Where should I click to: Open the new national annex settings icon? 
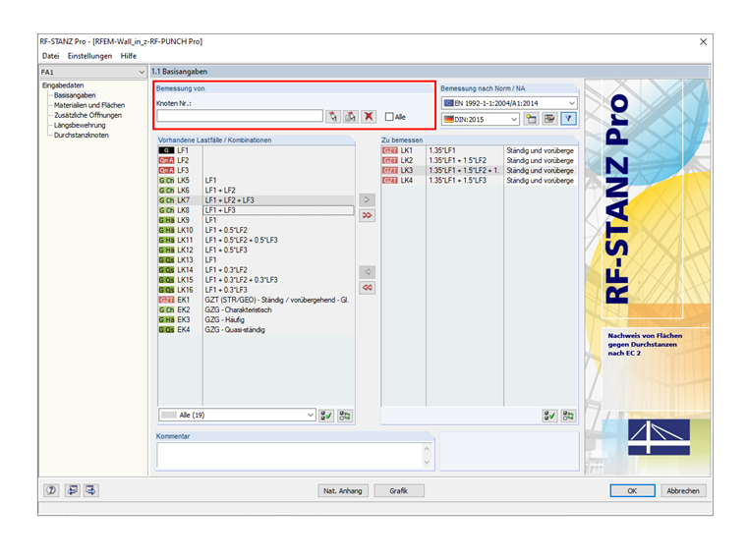[x=531, y=119]
